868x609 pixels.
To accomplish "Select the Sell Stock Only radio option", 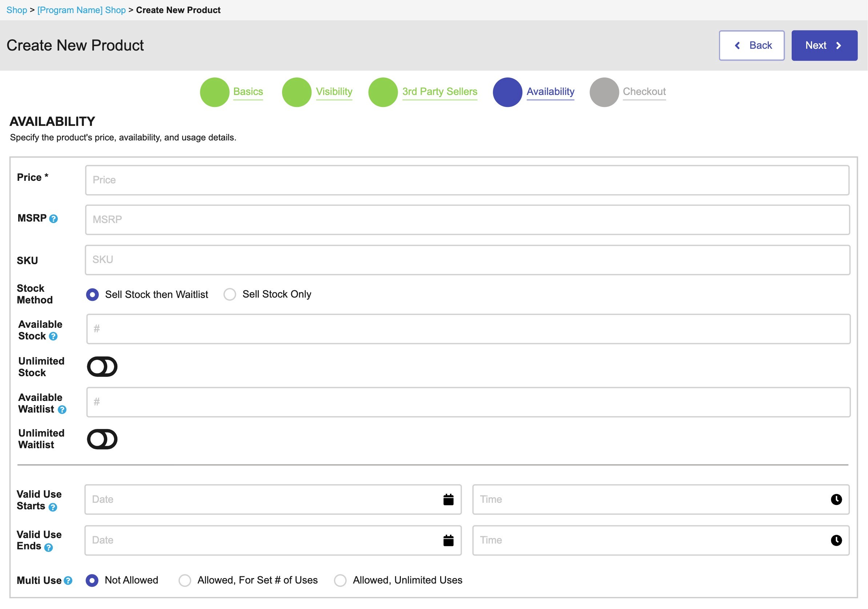I will [x=230, y=295].
